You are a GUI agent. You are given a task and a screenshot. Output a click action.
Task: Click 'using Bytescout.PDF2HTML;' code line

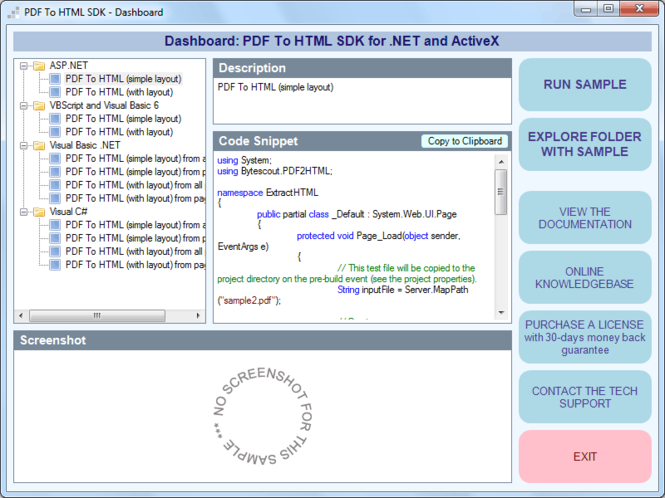(x=275, y=171)
